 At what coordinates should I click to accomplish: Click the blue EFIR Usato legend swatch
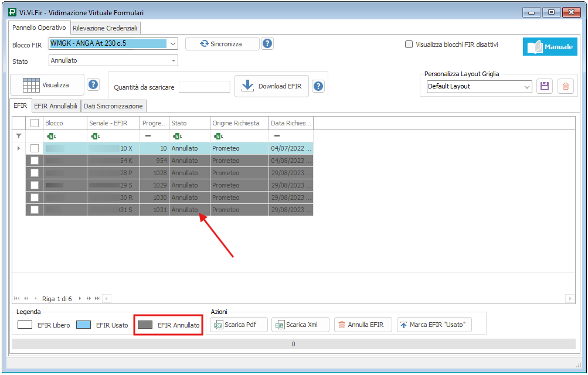(83, 325)
